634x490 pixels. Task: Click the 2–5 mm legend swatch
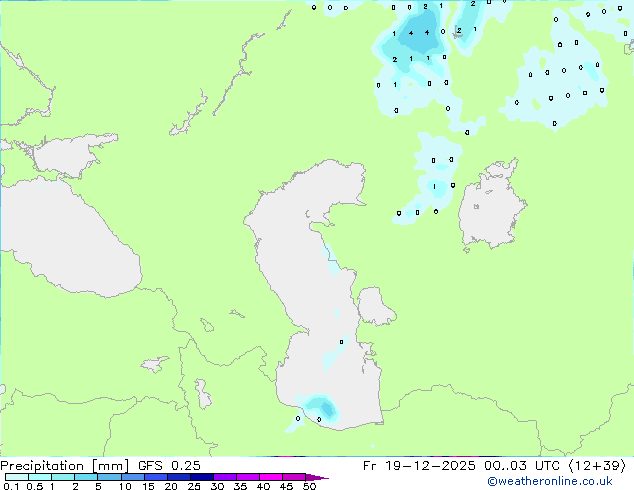pos(86,477)
